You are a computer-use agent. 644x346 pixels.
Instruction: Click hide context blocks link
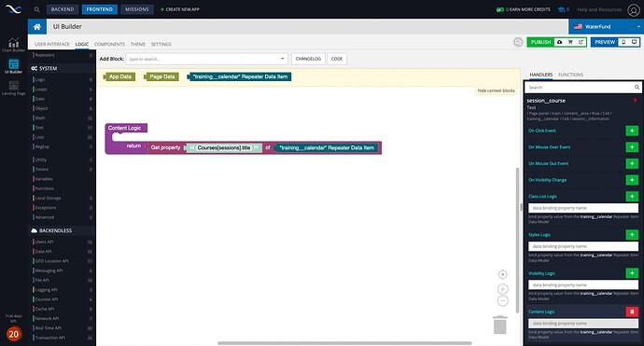[x=497, y=90]
